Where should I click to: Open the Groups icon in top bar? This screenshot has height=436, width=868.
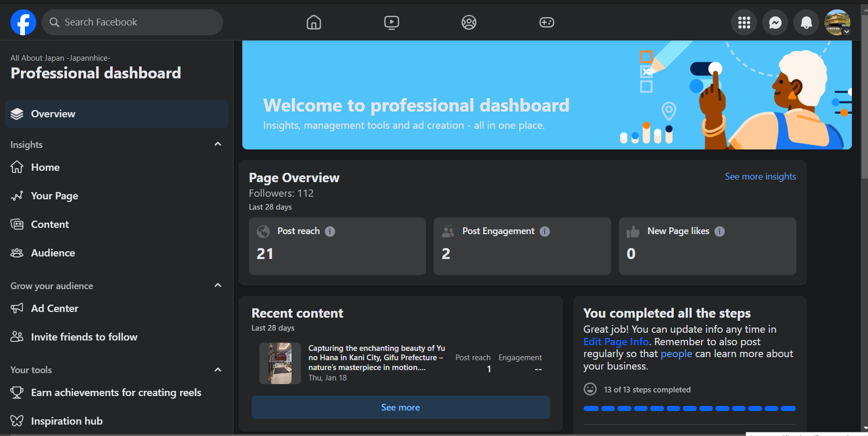click(469, 22)
